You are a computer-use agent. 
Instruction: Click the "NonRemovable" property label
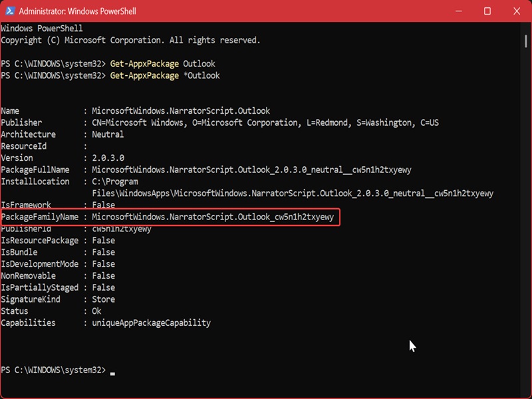(28, 276)
